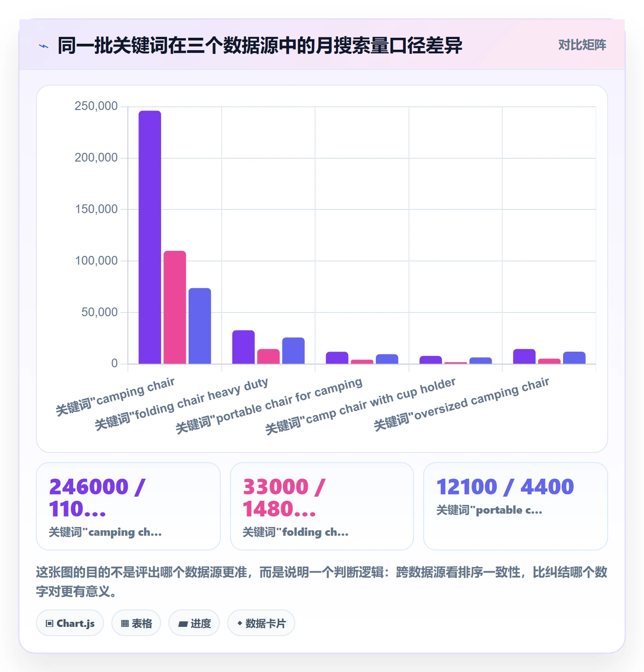The width and height of the screenshot is (644, 672).
Task: Select the 进度 tag chip
Action: click(x=194, y=623)
